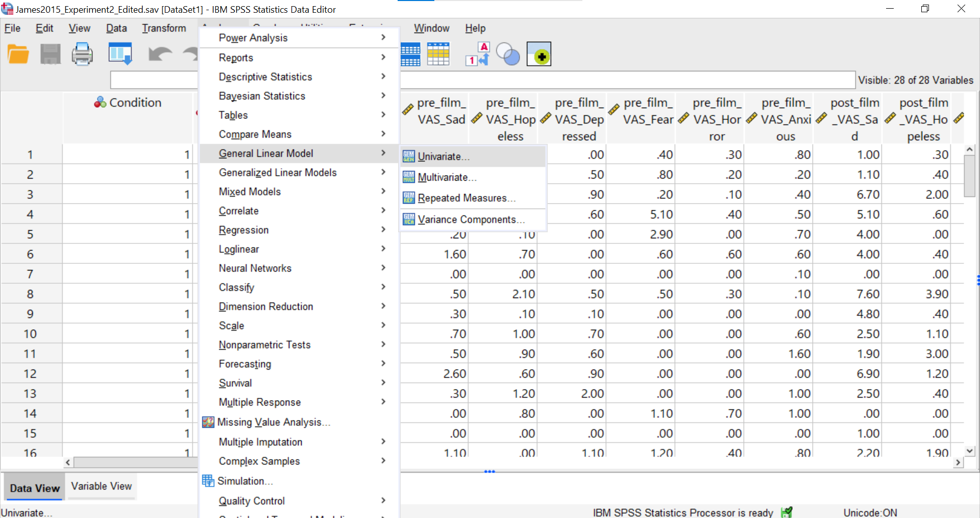Switch to the Variable View tab
Screen dimensions: 980x518
pyautogui.click(x=102, y=486)
